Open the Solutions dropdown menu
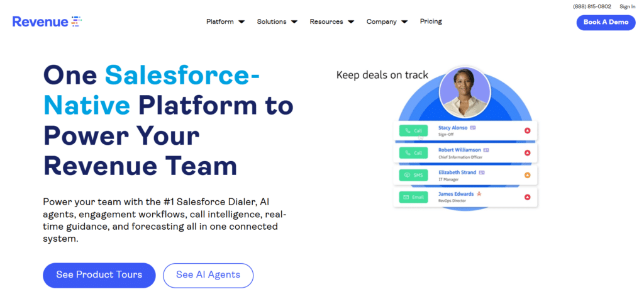The image size is (644, 294). [x=277, y=21]
